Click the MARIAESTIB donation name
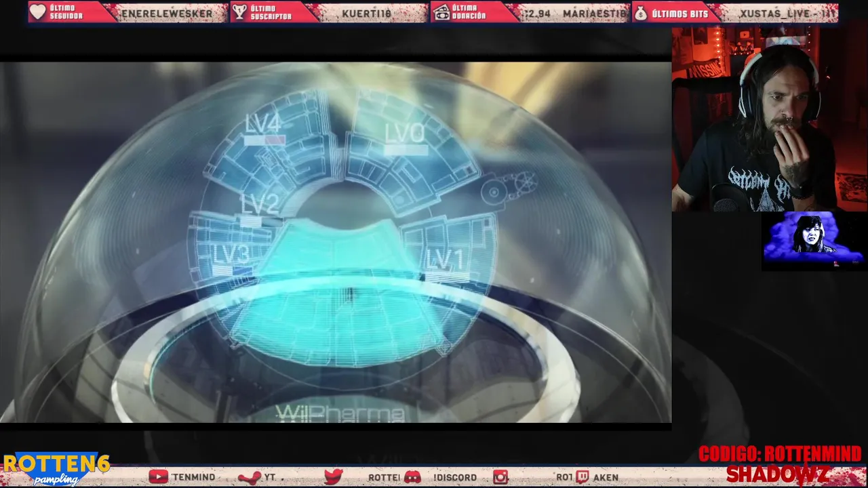This screenshot has height=488, width=868. click(x=595, y=13)
